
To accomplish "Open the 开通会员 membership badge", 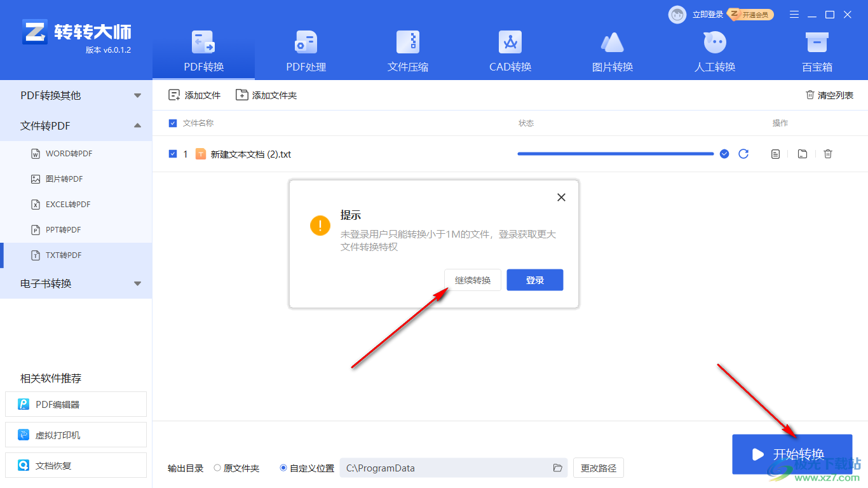I will click(751, 15).
